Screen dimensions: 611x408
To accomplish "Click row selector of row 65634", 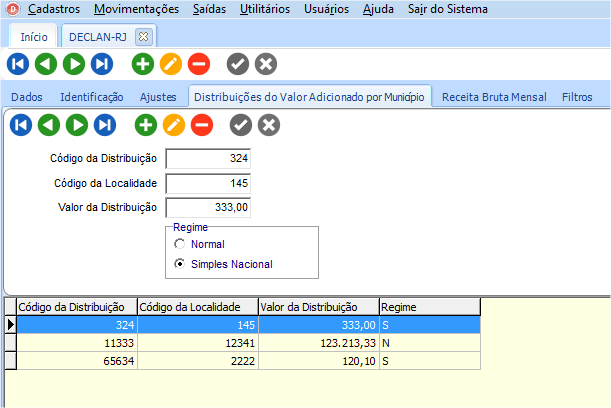I will coord(11,361).
